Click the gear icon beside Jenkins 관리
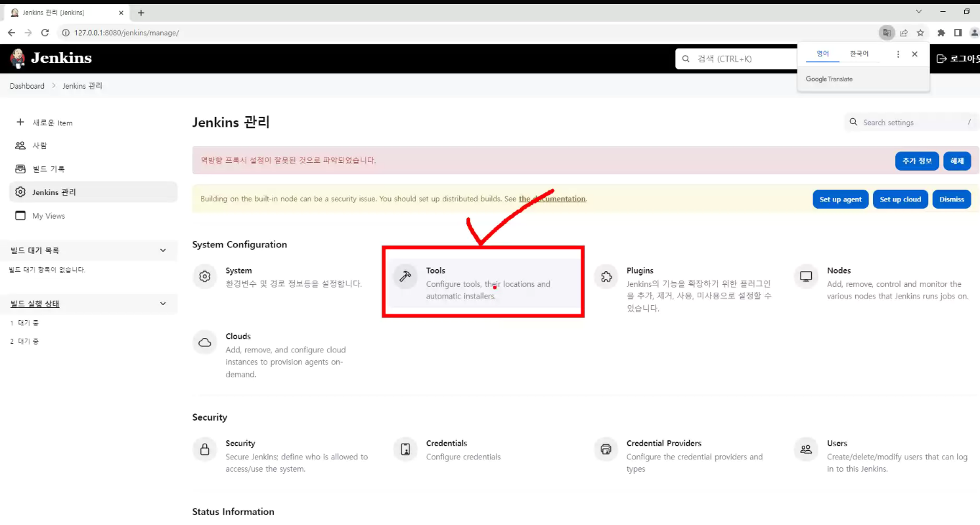 click(x=20, y=192)
